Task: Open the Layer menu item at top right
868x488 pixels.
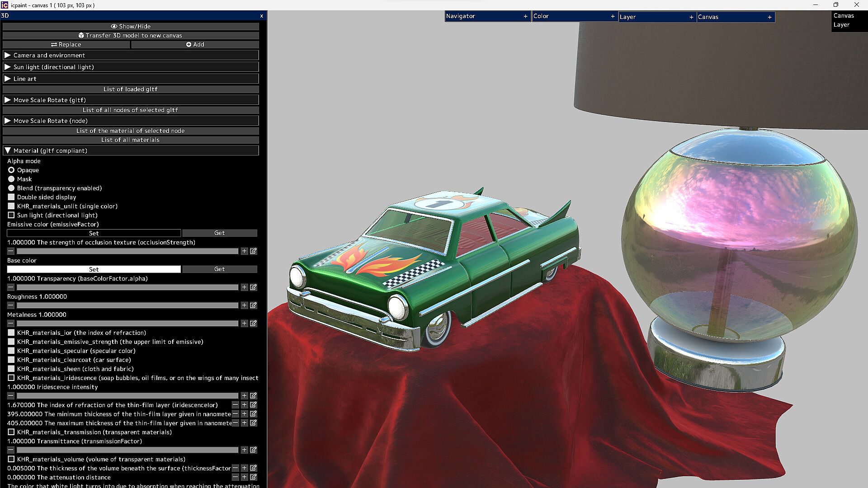Action: (841, 25)
